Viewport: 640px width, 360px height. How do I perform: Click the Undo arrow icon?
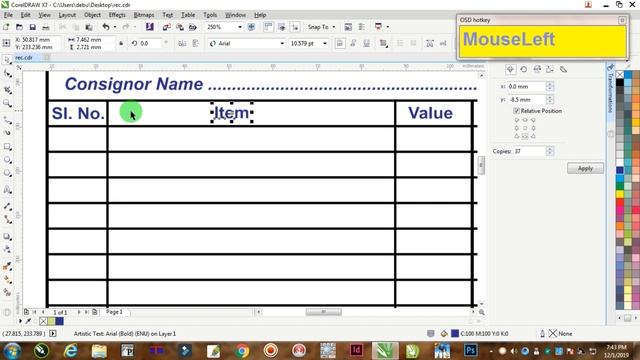click(x=106, y=27)
